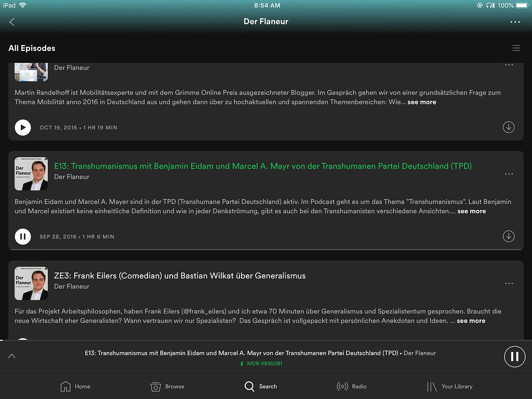Download the Oct 19, 2016 episode
Screen dimensions: 532x399
[x=509, y=127]
